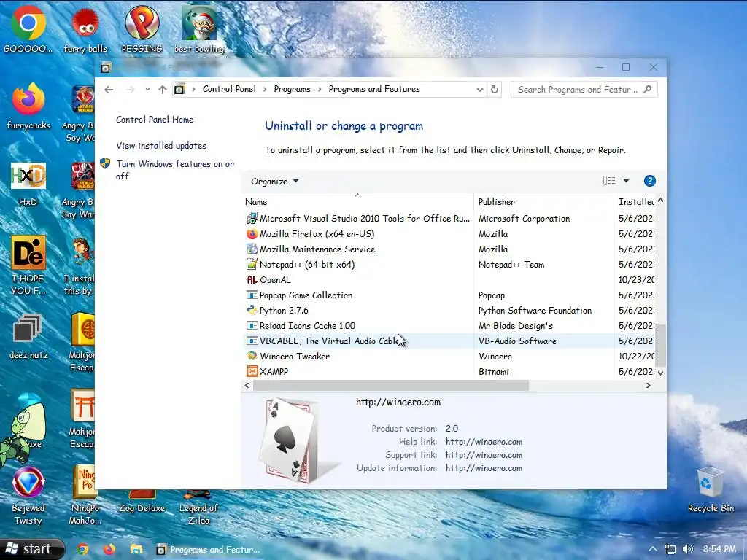Image resolution: width=747 pixels, height=560 pixels.
Task: Open File Explorer from the taskbar
Action: pos(136,550)
